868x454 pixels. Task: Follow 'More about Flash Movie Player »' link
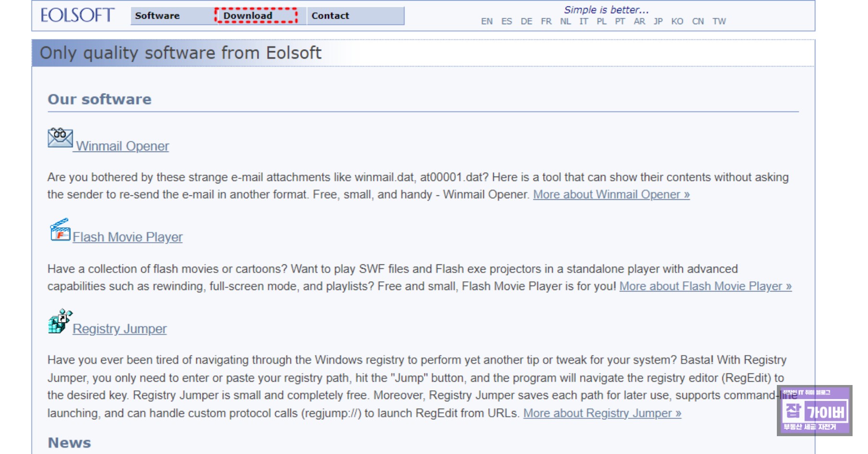705,286
